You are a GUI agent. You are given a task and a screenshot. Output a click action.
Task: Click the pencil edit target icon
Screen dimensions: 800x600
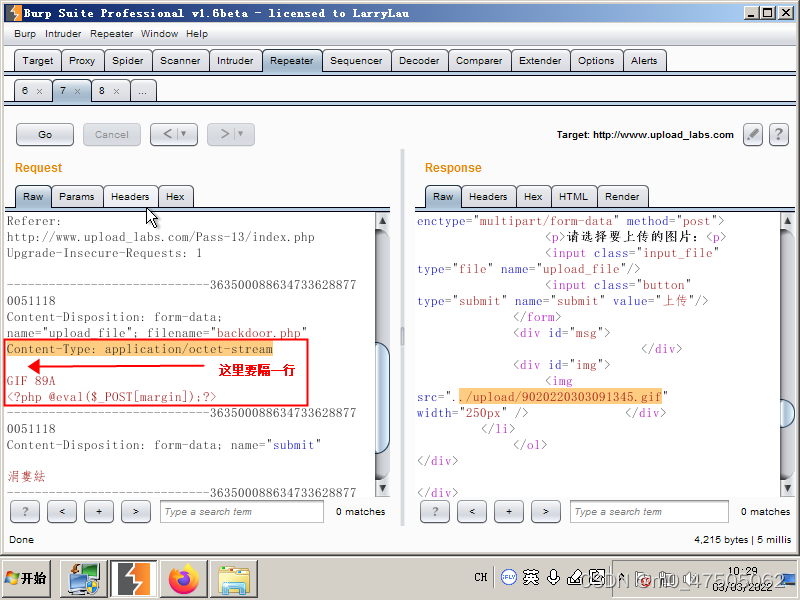753,135
